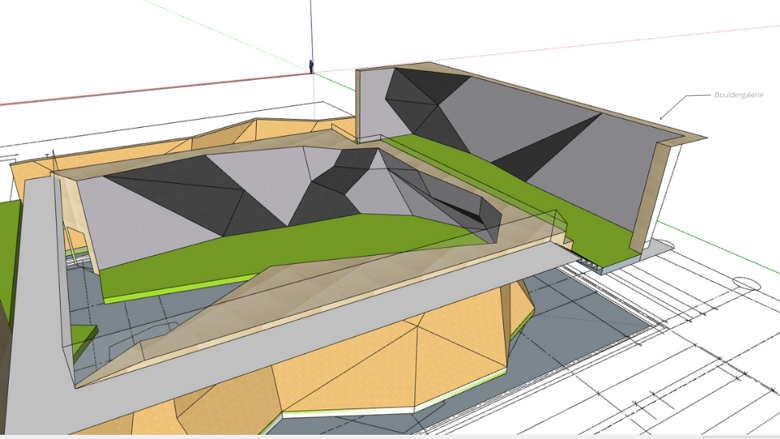Select the blue vertical axis line above the figure

pyautogui.click(x=311, y=30)
